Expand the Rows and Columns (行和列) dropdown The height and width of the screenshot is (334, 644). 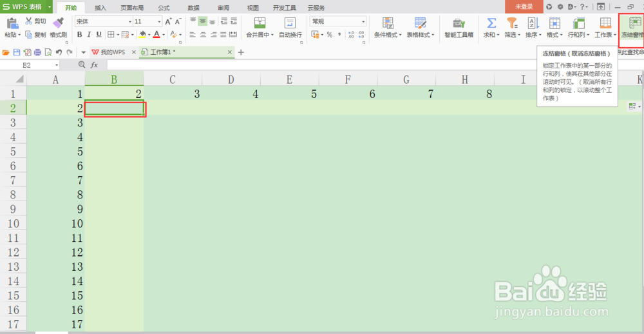pyautogui.click(x=588, y=35)
